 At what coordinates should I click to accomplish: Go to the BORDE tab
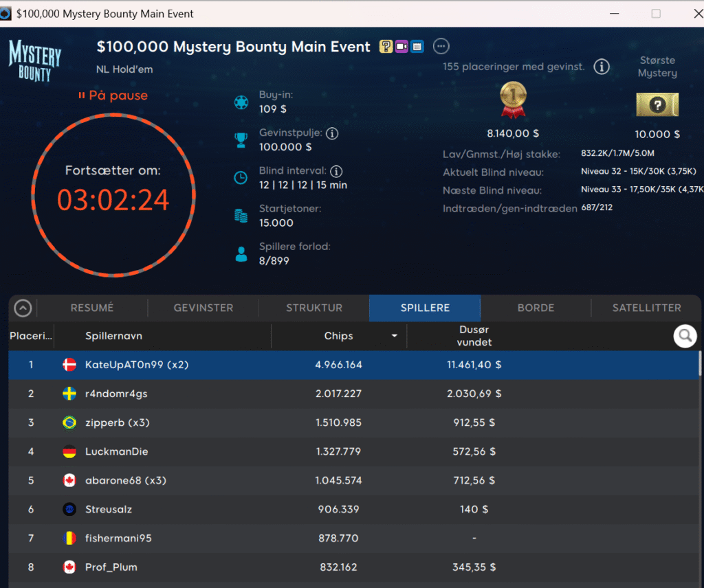(x=536, y=308)
